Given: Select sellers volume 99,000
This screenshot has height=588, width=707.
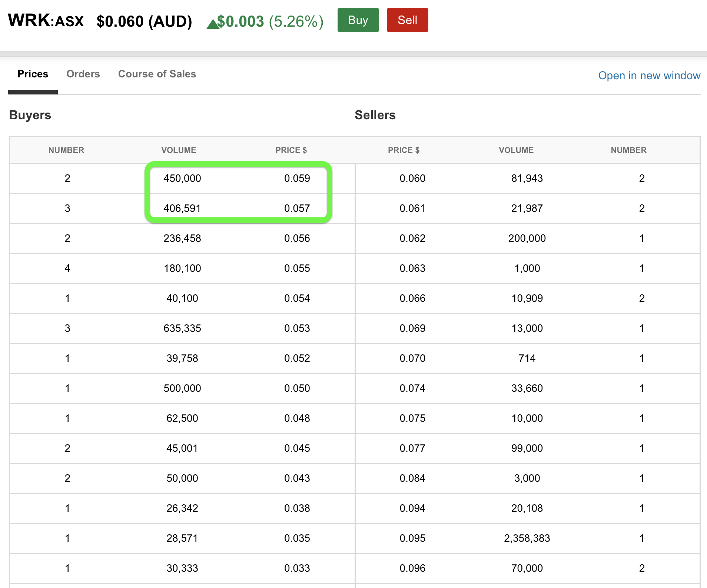Looking at the screenshot, I should tap(527, 448).
